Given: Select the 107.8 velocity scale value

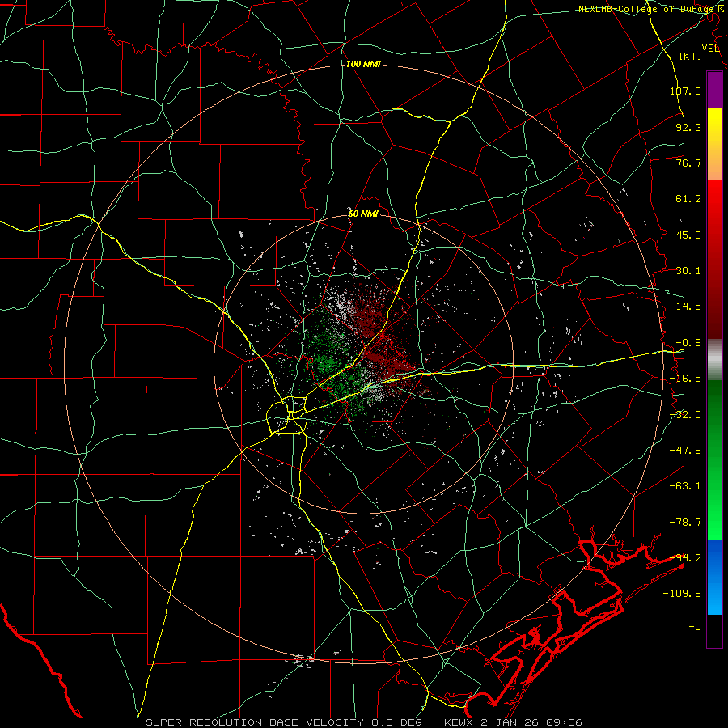Looking at the screenshot, I should [x=685, y=91].
